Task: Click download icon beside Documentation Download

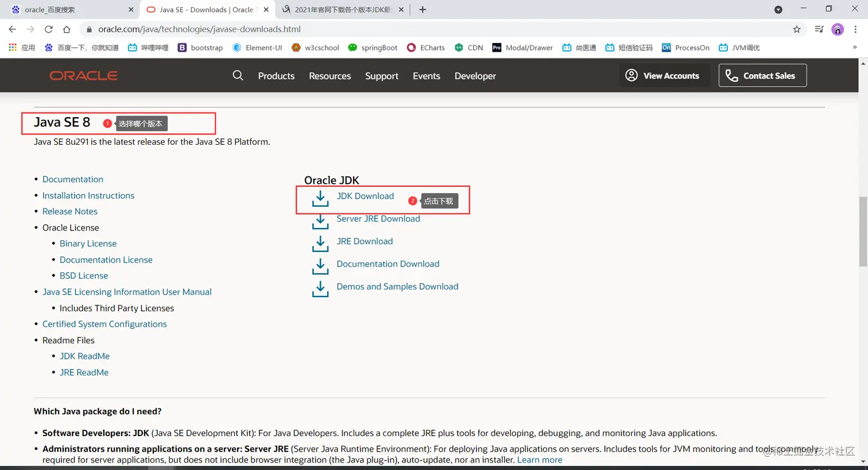Action: pos(320,266)
